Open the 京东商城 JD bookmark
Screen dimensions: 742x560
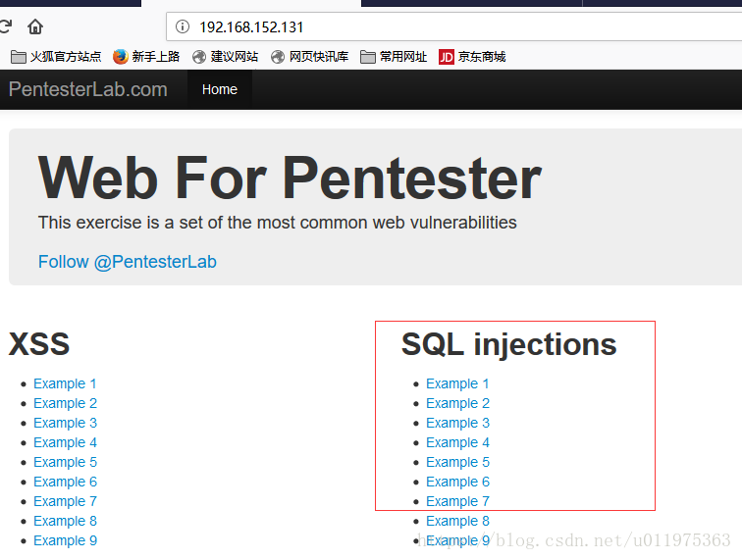point(472,57)
